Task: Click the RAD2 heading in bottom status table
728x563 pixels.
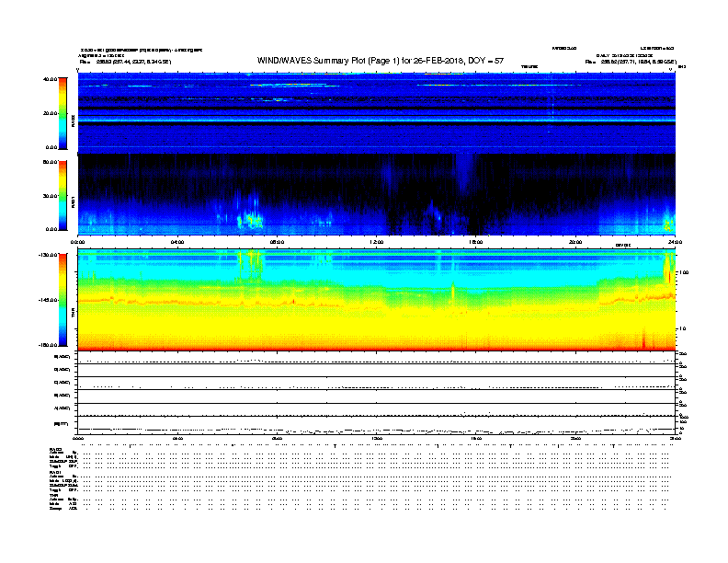Action: [55, 450]
